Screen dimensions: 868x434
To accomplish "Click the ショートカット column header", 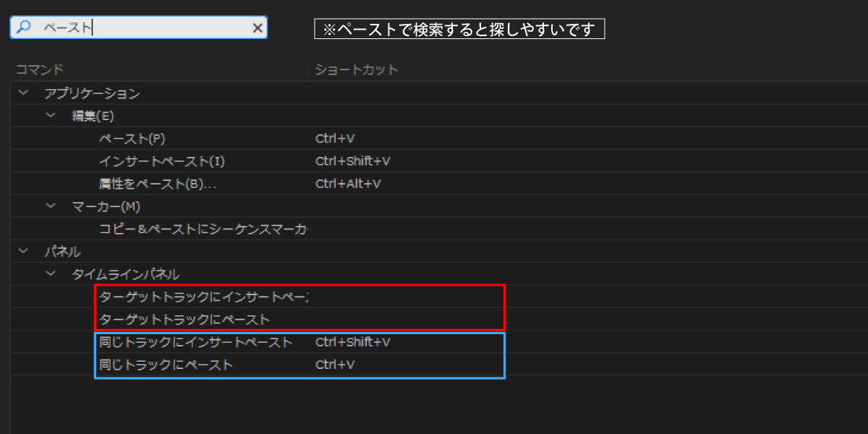I will tap(357, 69).
